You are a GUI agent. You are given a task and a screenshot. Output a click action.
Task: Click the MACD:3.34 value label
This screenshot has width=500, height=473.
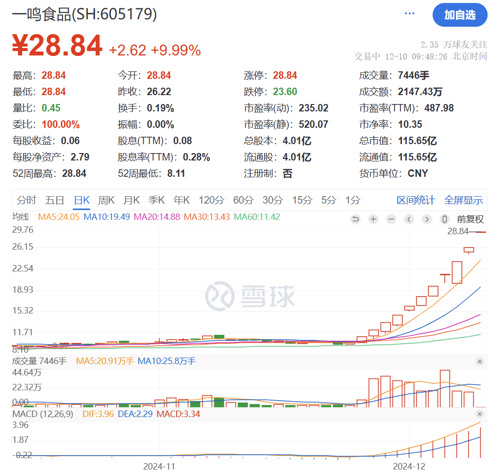pyautogui.click(x=178, y=414)
